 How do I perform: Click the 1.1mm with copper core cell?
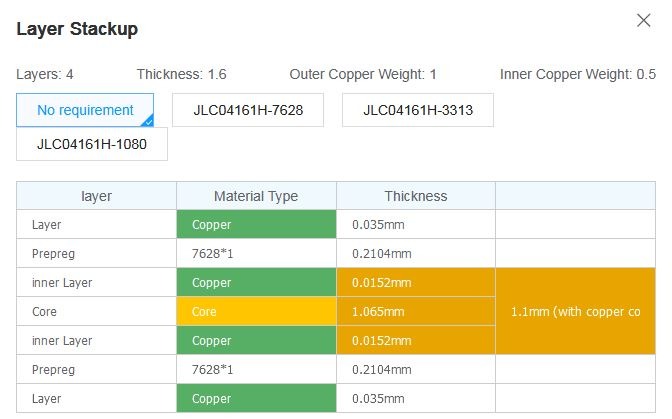pyautogui.click(x=576, y=311)
